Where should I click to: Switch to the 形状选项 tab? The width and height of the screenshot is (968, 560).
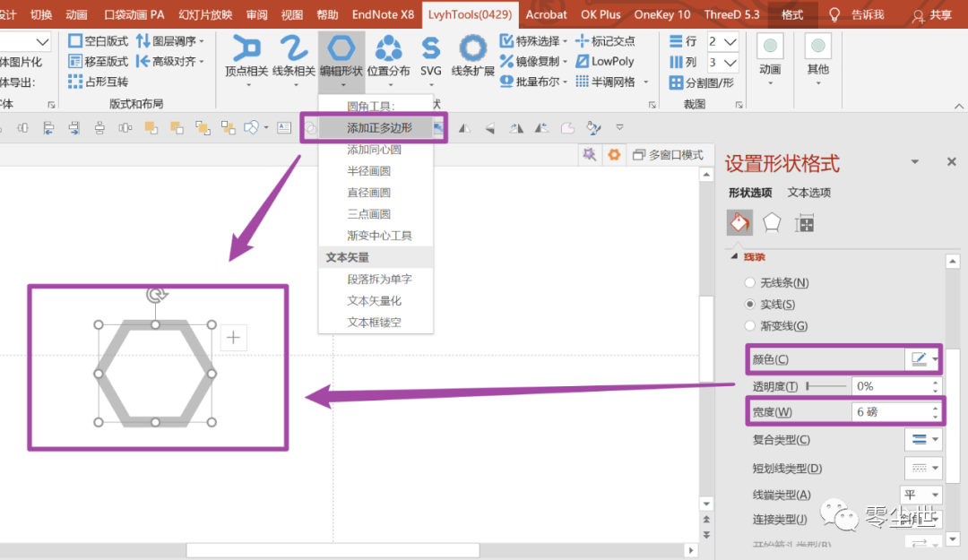(x=750, y=193)
